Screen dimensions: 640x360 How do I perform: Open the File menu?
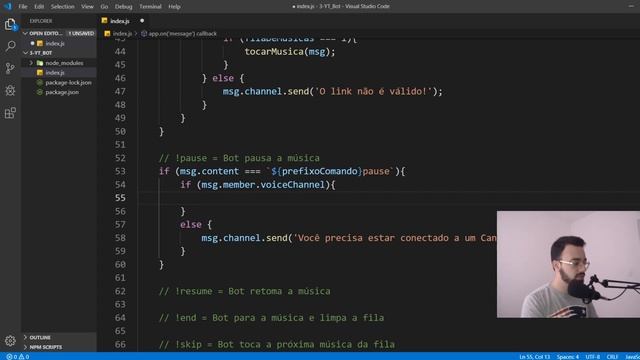(23, 7)
